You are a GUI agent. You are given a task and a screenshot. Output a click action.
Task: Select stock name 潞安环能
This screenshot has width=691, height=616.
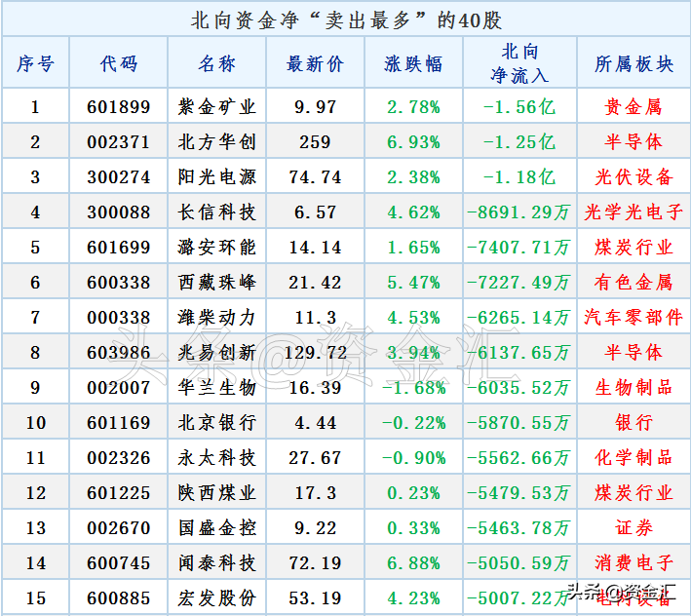point(216,248)
